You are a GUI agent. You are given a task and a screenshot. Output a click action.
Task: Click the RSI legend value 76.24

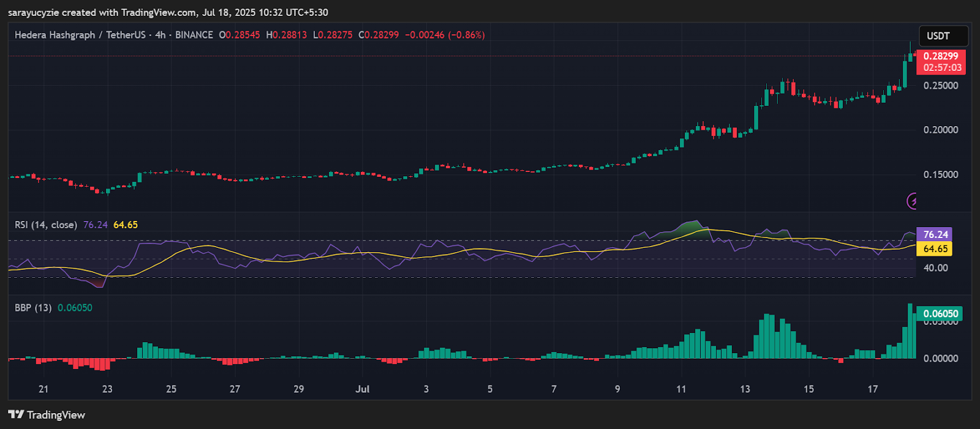(x=96, y=225)
